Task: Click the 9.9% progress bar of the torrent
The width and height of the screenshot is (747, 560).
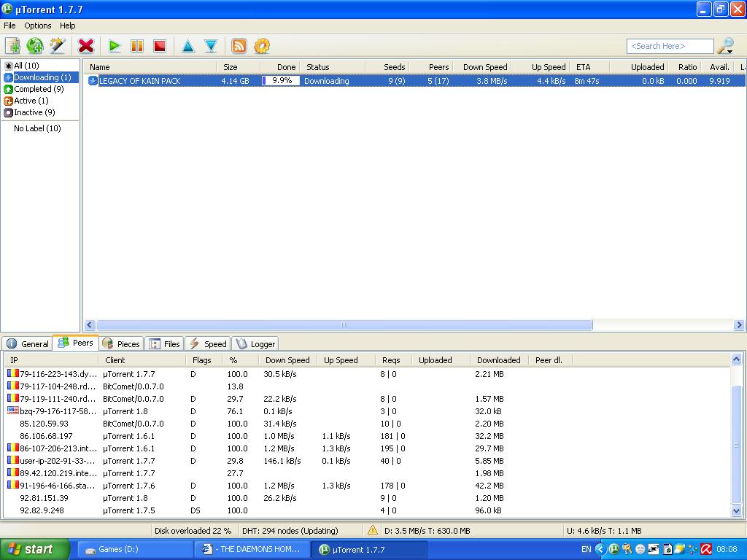Action: 281,81
